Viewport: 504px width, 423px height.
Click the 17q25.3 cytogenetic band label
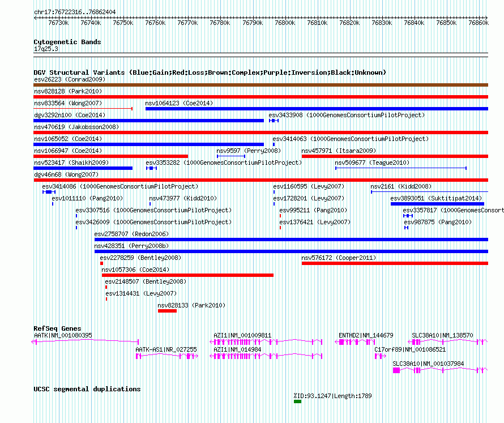click(x=46, y=49)
